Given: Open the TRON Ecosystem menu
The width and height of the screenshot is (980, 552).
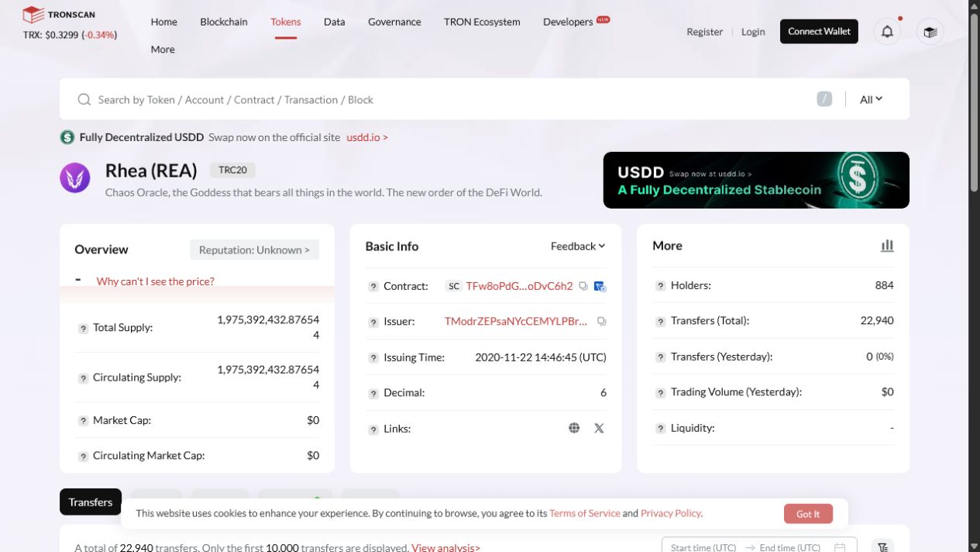Looking at the screenshot, I should [482, 22].
